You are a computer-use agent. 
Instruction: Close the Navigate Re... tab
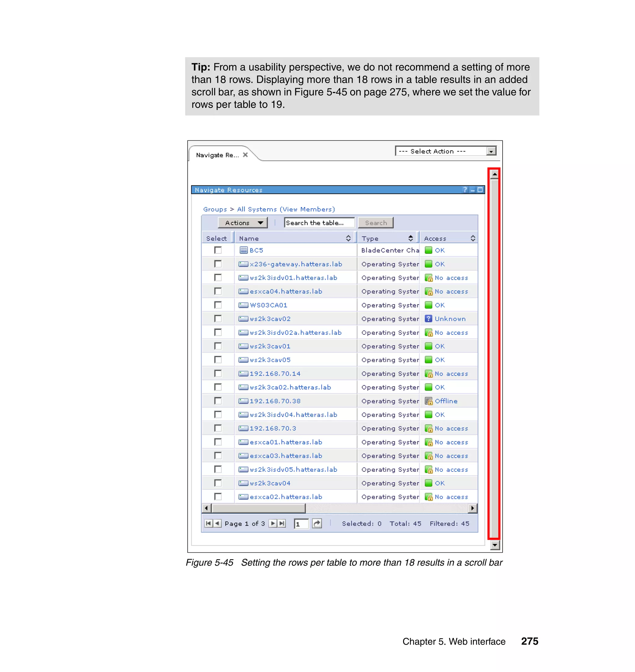(x=245, y=155)
